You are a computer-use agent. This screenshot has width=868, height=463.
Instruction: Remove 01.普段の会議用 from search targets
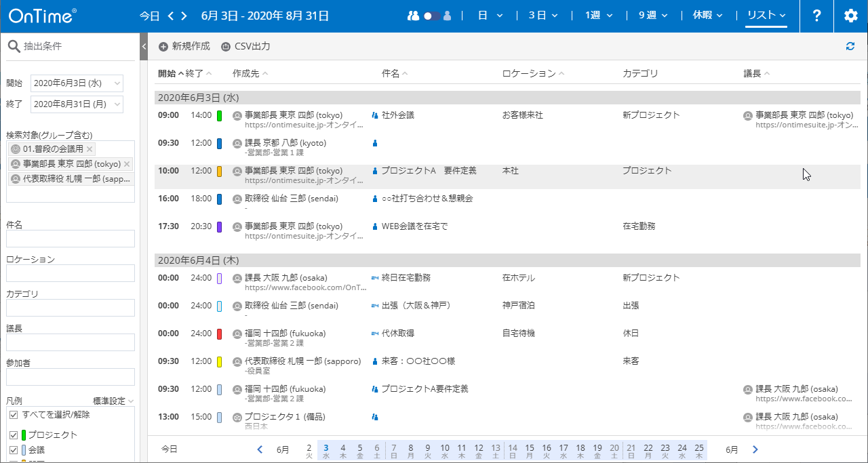pyautogui.click(x=90, y=148)
